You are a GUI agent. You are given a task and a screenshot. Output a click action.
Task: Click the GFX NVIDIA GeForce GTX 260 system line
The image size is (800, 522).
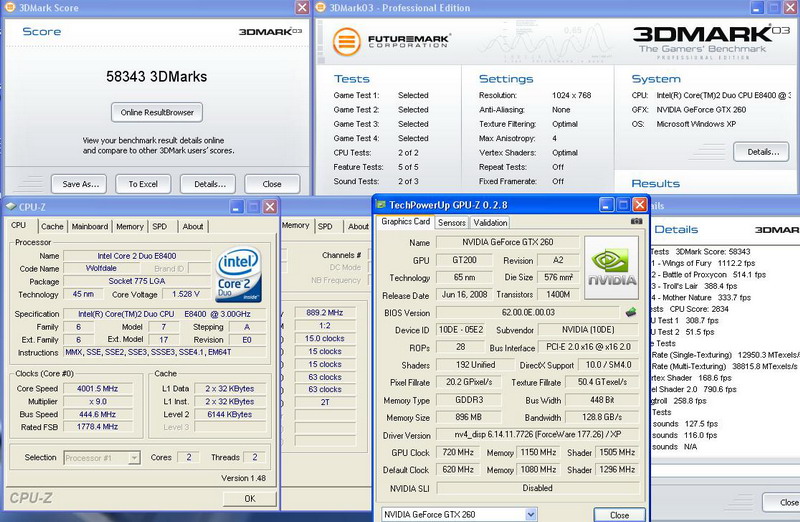point(689,110)
